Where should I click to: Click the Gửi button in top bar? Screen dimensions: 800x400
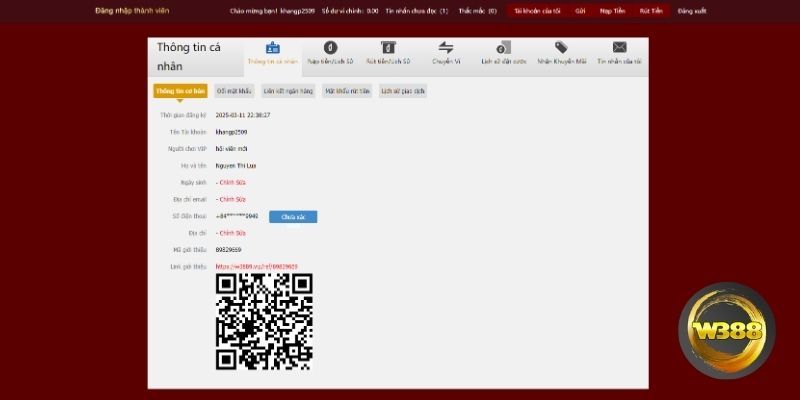580,11
